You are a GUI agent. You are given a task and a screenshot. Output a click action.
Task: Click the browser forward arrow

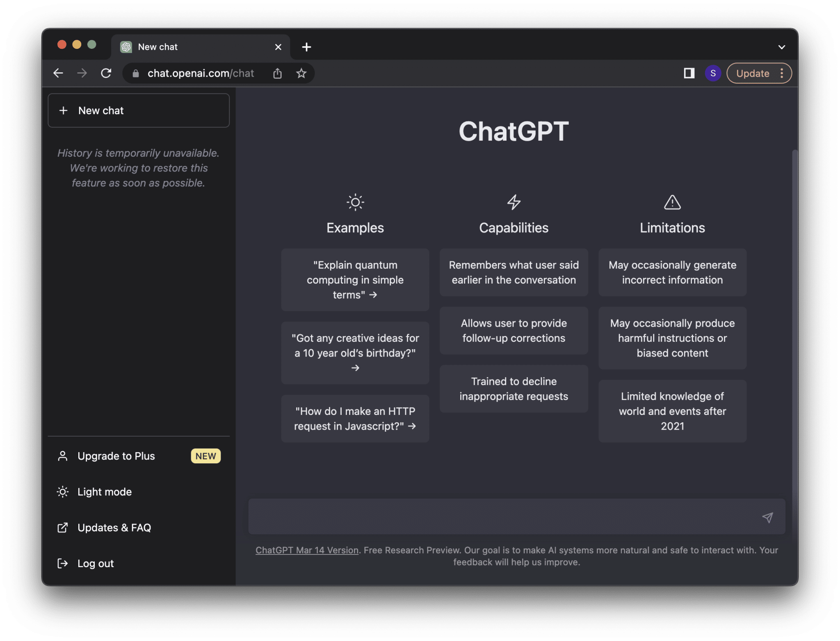82,73
